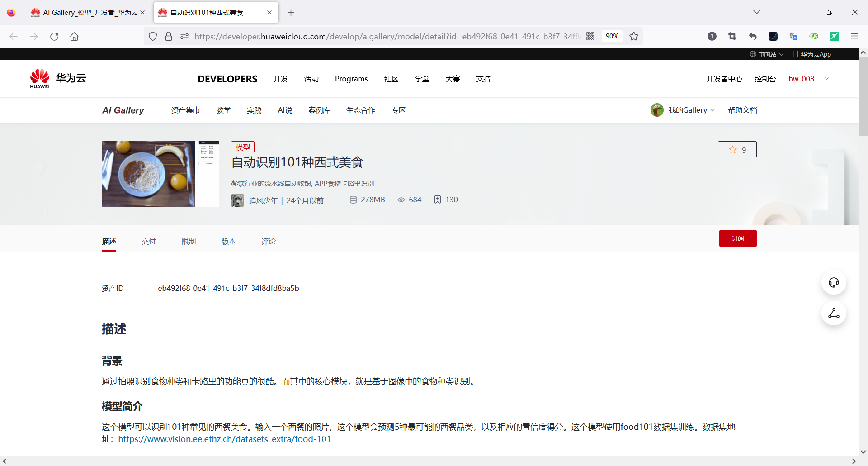Viewport: 868px width, 466px height.
Task: Open the customer service headset panel
Action: (833, 282)
